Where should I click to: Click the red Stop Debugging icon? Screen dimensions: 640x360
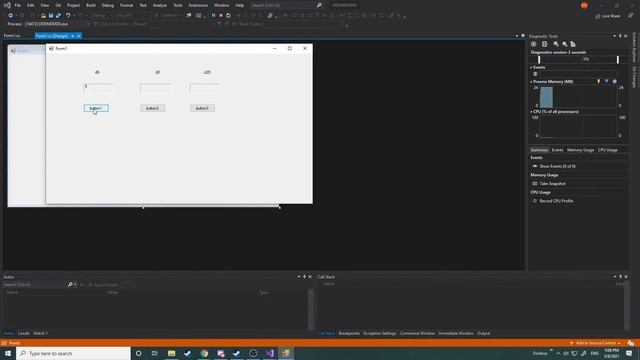pos(221,16)
